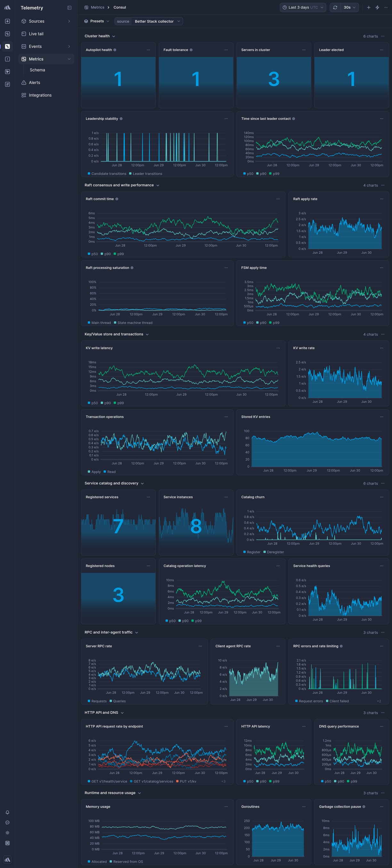Viewport: 392px width, 868px height.
Task: Toggle the Deregister series in Catalog churn
Action: (274, 552)
